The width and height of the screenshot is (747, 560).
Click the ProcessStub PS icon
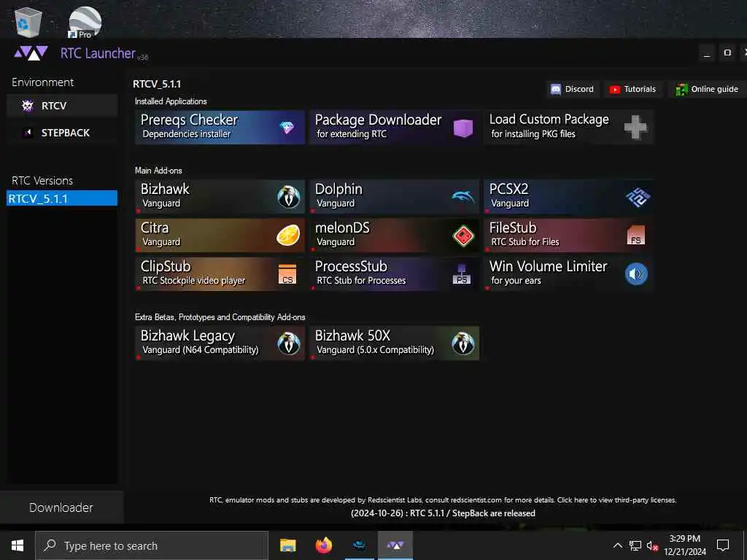(x=462, y=274)
